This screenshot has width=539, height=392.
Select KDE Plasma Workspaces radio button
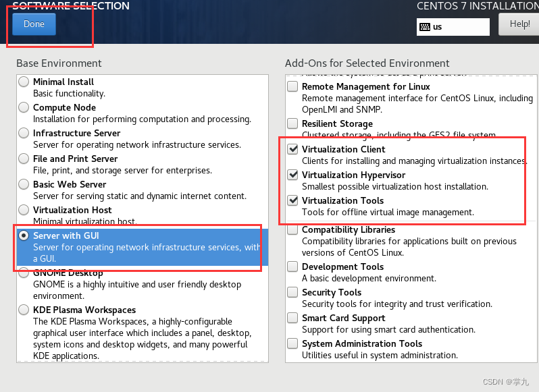click(24, 310)
